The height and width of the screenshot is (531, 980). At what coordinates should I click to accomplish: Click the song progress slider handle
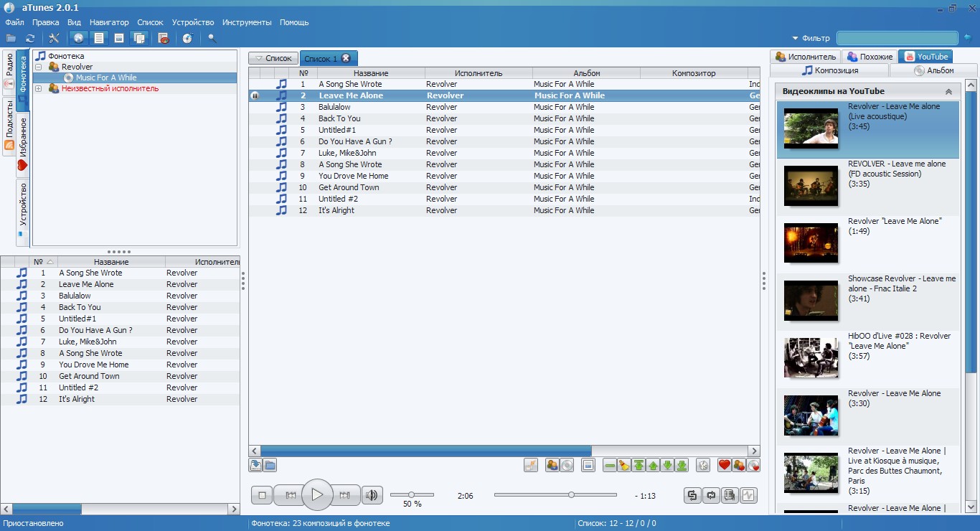[571, 494]
